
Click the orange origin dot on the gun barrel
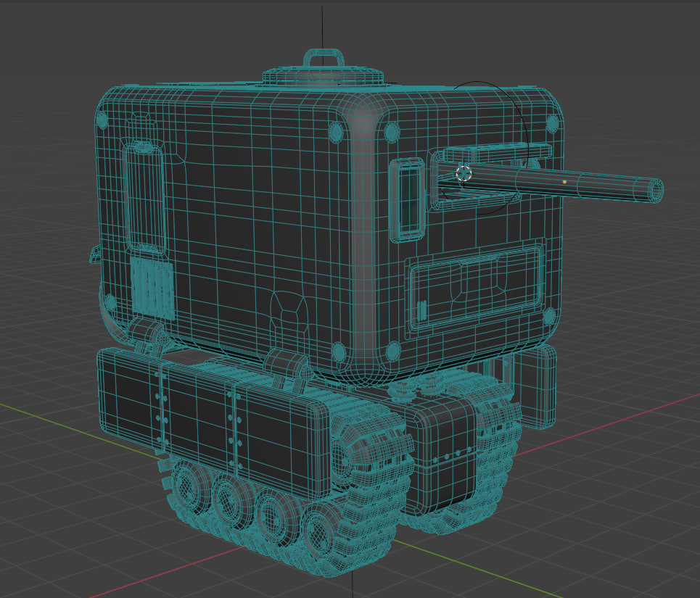(565, 182)
